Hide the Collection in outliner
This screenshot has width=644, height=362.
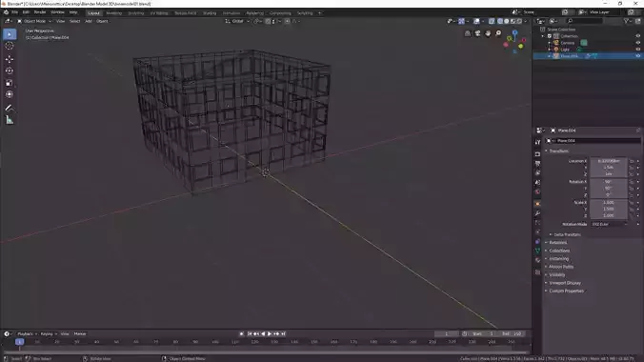pyautogui.click(x=638, y=36)
